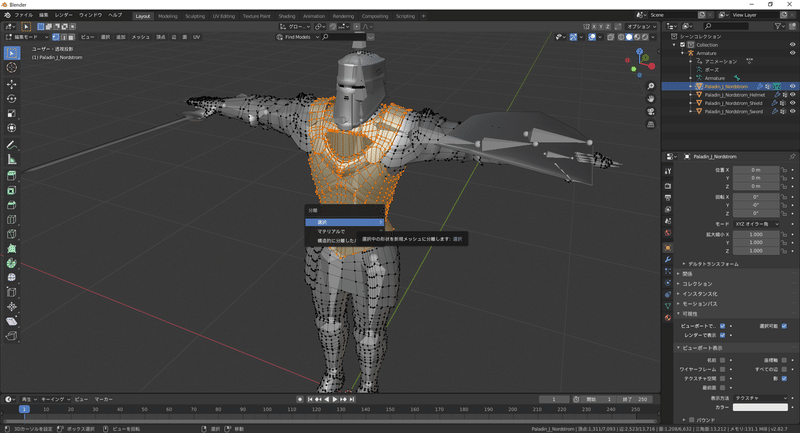Select the Cursor tool in the left toolbar
800x433 pixels.
click(12, 68)
